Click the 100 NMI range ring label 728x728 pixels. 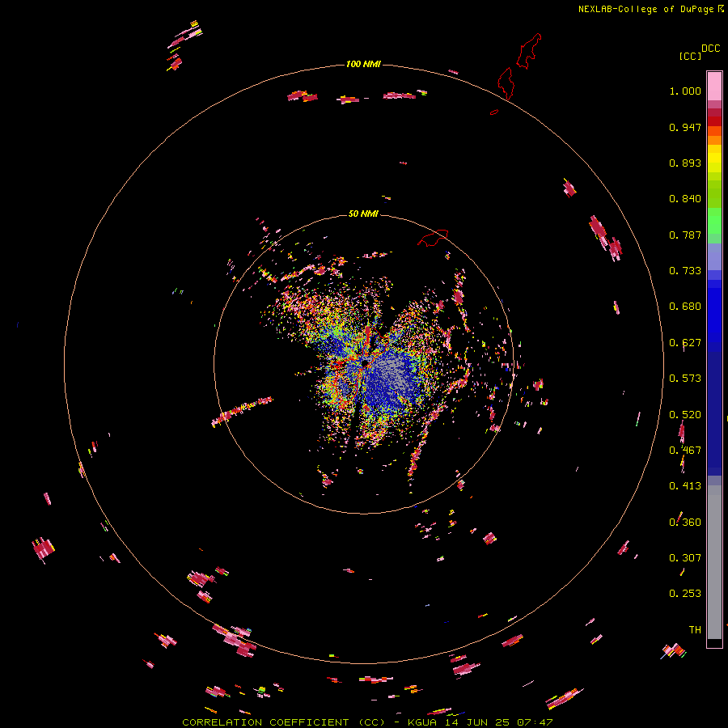[363, 64]
